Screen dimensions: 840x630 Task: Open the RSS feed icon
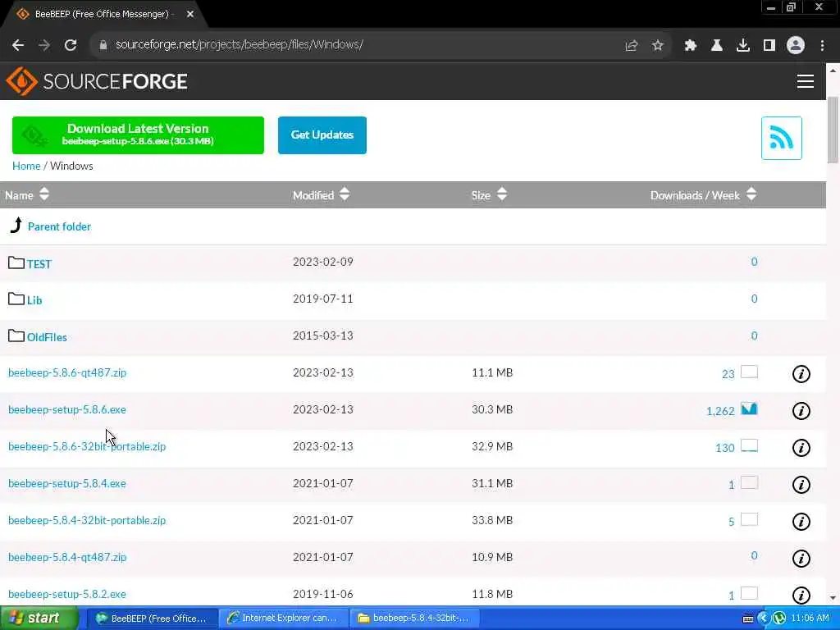782,138
